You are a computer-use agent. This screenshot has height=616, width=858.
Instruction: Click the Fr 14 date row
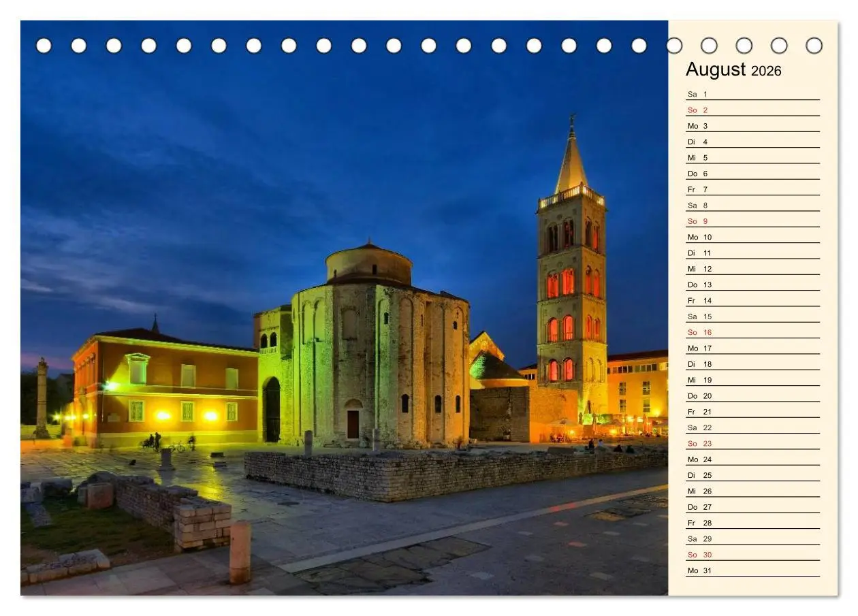pos(752,301)
